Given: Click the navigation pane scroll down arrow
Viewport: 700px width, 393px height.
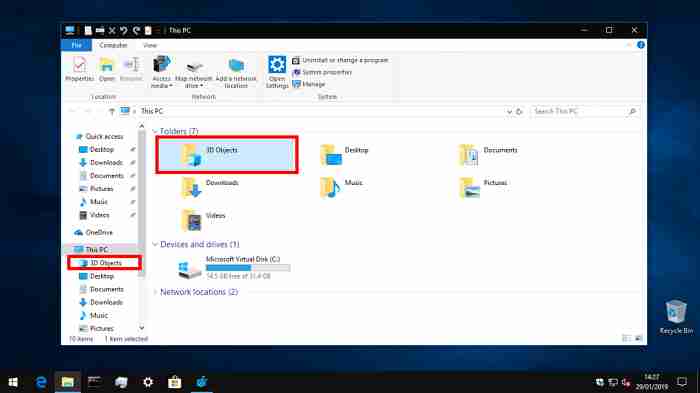Looking at the screenshot, I should (142, 328).
